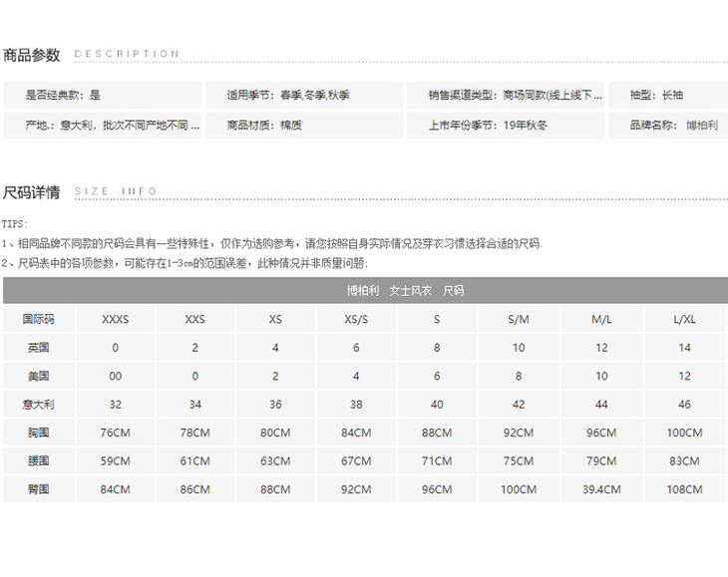The width and height of the screenshot is (728, 577).
Task: Click the 00 US size cell
Action: pyautogui.click(x=115, y=377)
